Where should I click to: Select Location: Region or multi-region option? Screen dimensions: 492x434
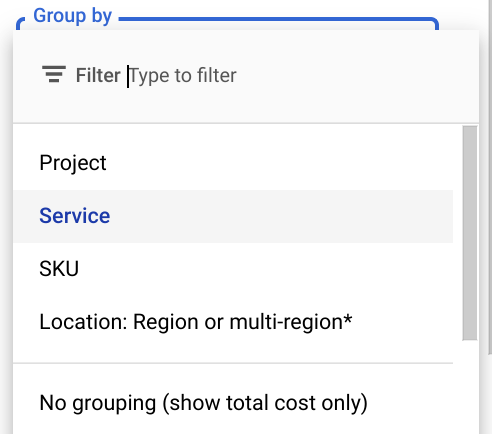coord(233,322)
